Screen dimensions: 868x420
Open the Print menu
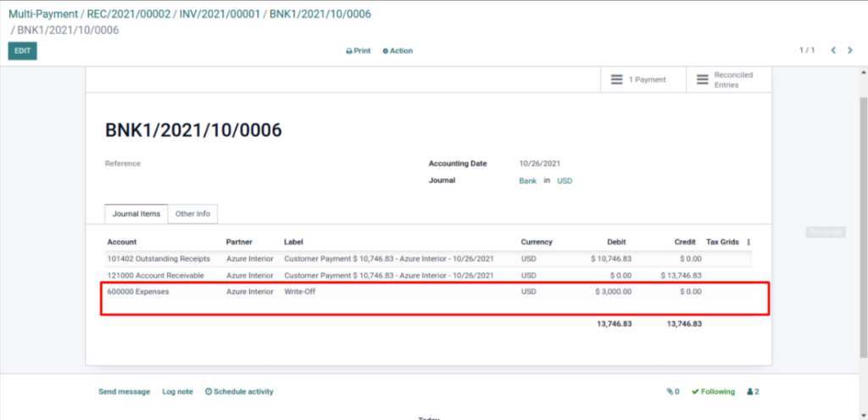click(359, 51)
